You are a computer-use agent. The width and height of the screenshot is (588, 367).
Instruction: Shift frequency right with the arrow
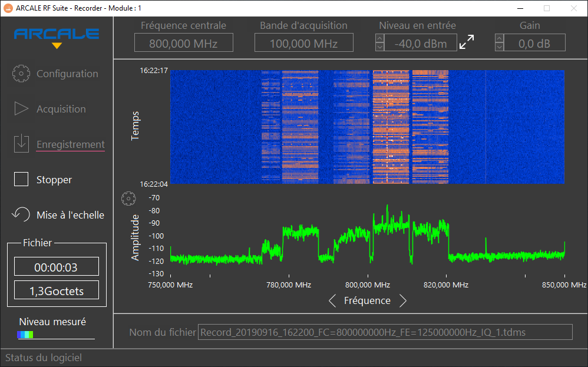[403, 301]
